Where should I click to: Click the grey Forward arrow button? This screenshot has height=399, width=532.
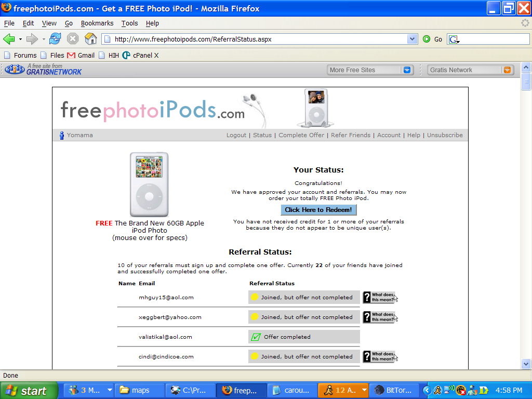tap(32, 39)
